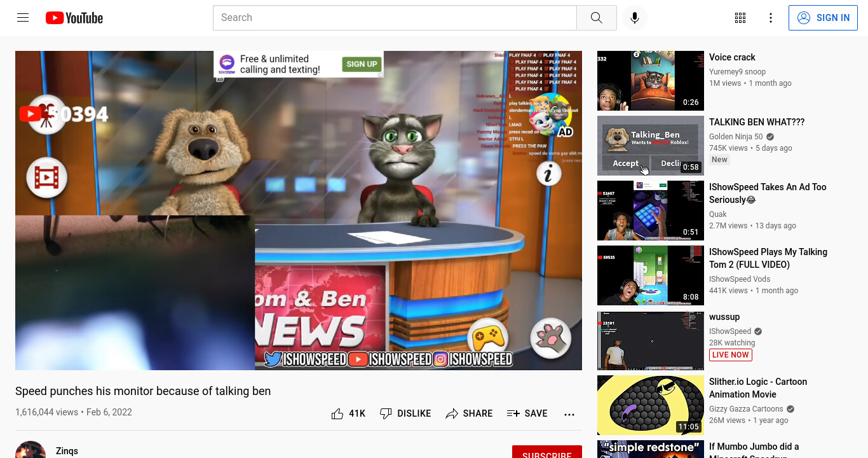This screenshot has height=458, width=868.
Task: Open the 'simple redstone' video thumbnail
Action: [x=651, y=449]
